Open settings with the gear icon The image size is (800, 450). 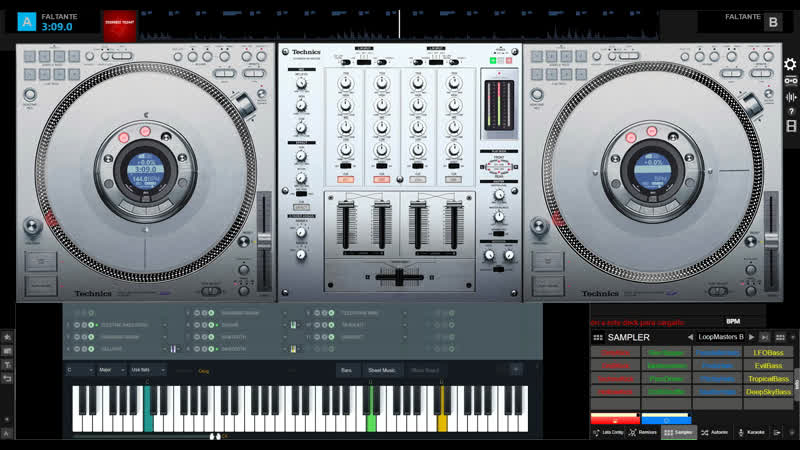[790, 64]
